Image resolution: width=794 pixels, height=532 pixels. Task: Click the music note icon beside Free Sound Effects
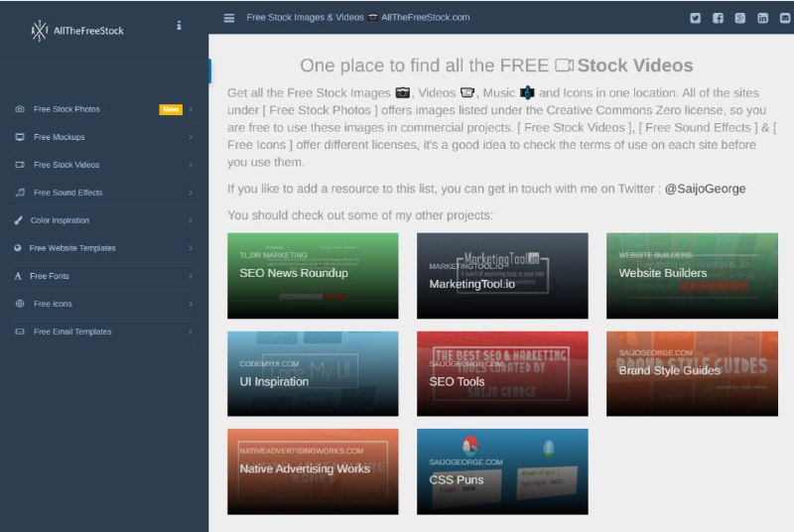(x=20, y=193)
